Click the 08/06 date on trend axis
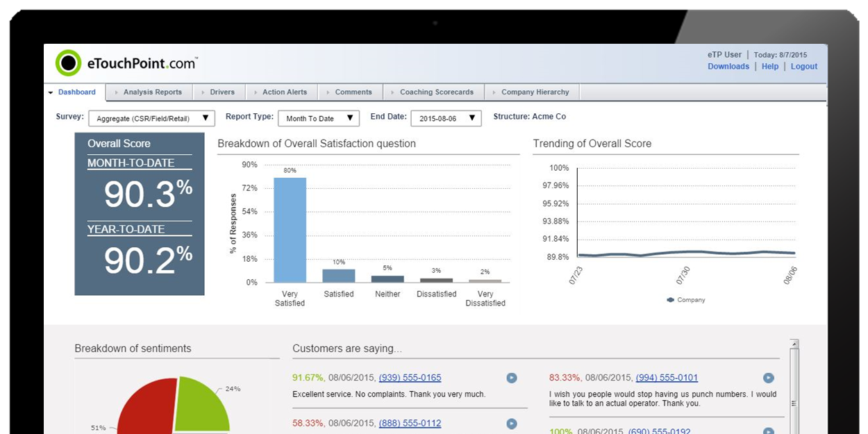868x434 pixels. 790,276
